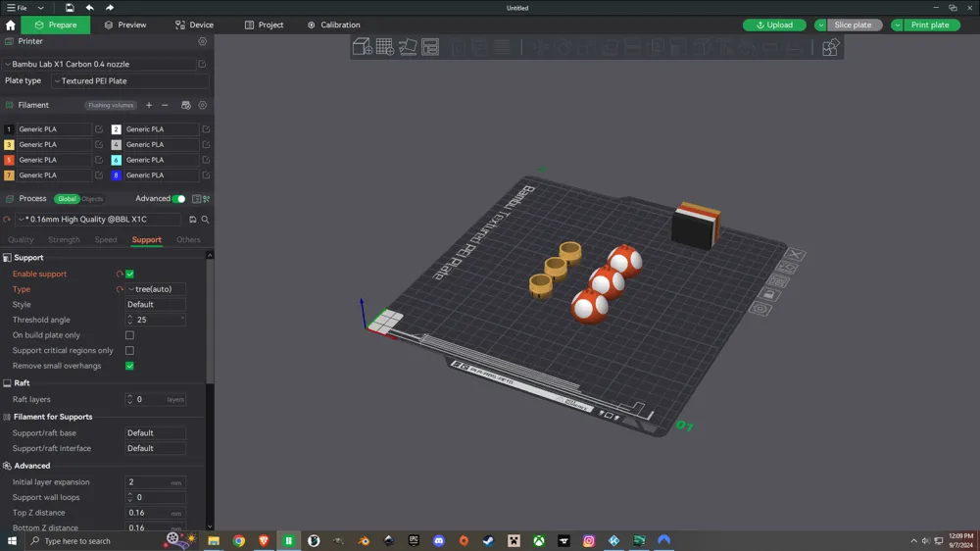Toggle Support critical regions only checkbox
Viewport: 980px width, 551px height.
129,351
